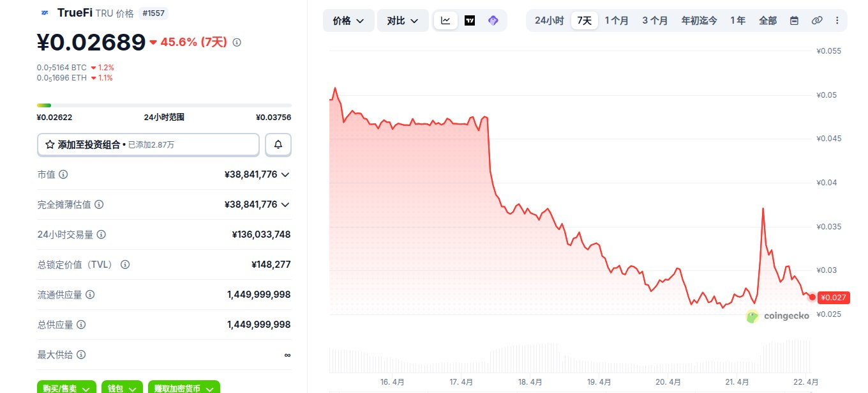Click the ¥0.03756 range high value
868x393 pixels.
click(x=274, y=117)
